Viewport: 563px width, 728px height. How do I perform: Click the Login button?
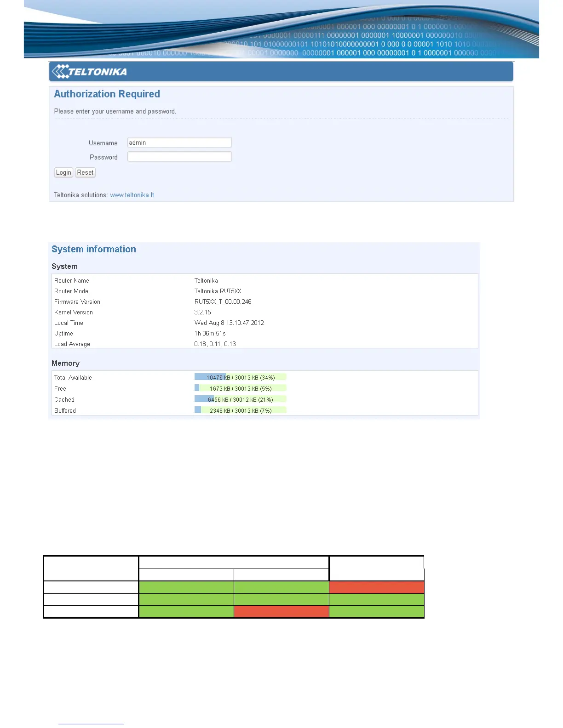point(63,172)
